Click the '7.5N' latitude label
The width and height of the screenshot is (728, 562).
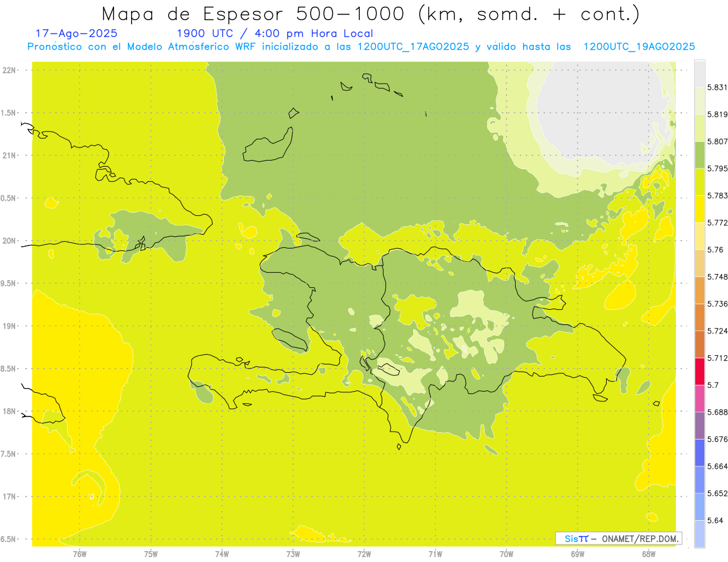pyautogui.click(x=8, y=453)
